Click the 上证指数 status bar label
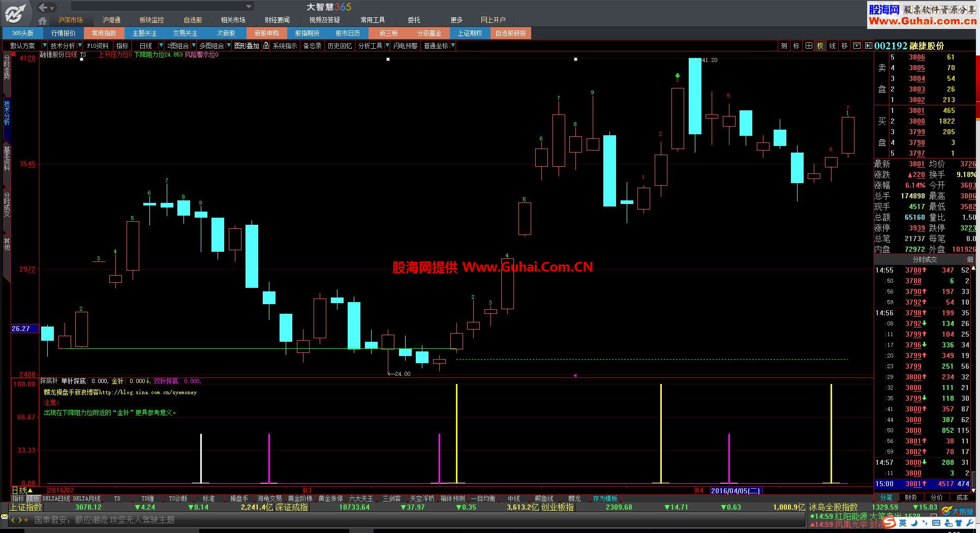This screenshot has height=533, width=980. tap(26, 507)
